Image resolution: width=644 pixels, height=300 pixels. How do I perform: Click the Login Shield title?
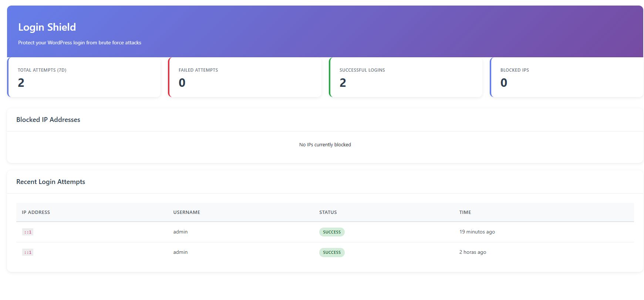pyautogui.click(x=47, y=27)
